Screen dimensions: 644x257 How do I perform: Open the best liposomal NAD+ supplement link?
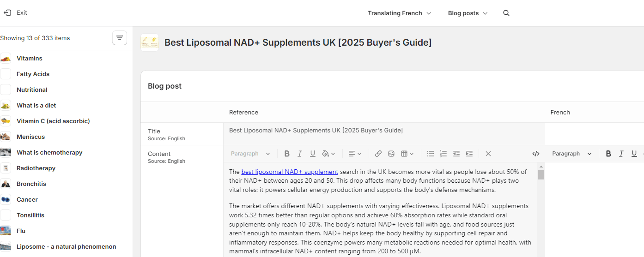[x=290, y=172]
